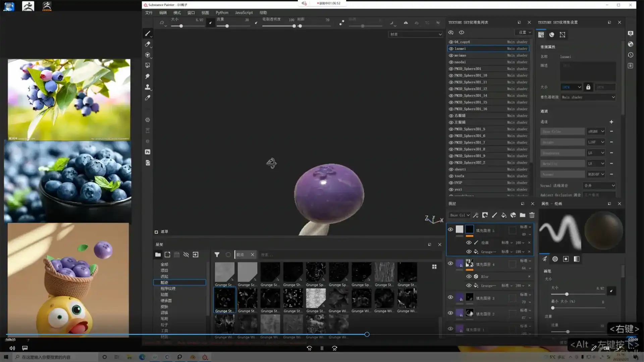Select the Smudge tool
Screen dimensions: 644x362
[x=147, y=76]
